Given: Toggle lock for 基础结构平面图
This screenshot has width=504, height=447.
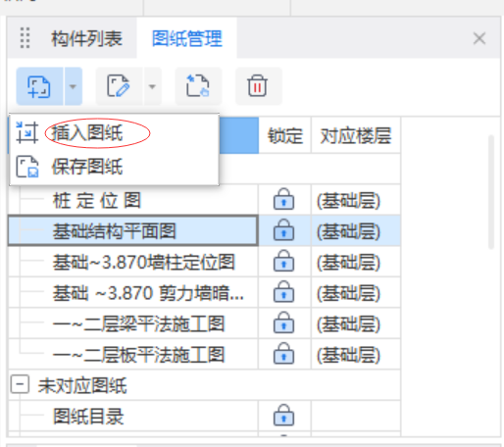Looking at the screenshot, I should click(x=283, y=229).
